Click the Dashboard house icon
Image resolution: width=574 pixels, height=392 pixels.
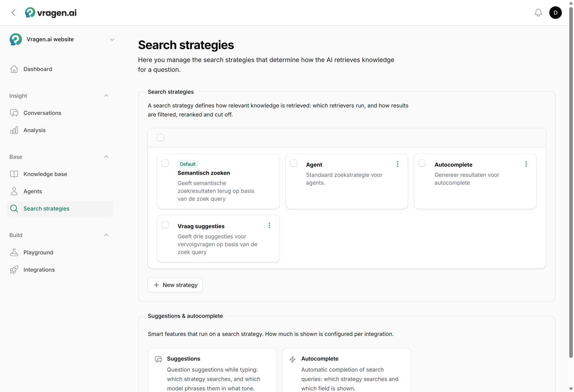click(14, 69)
